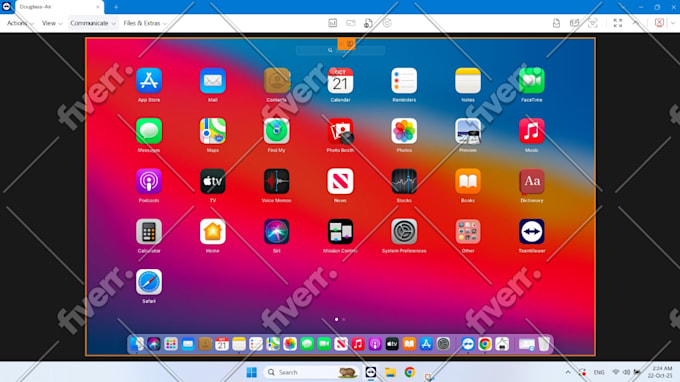680x382 pixels.
Task: Open Safari from Launchpad grid
Action: [x=149, y=282]
